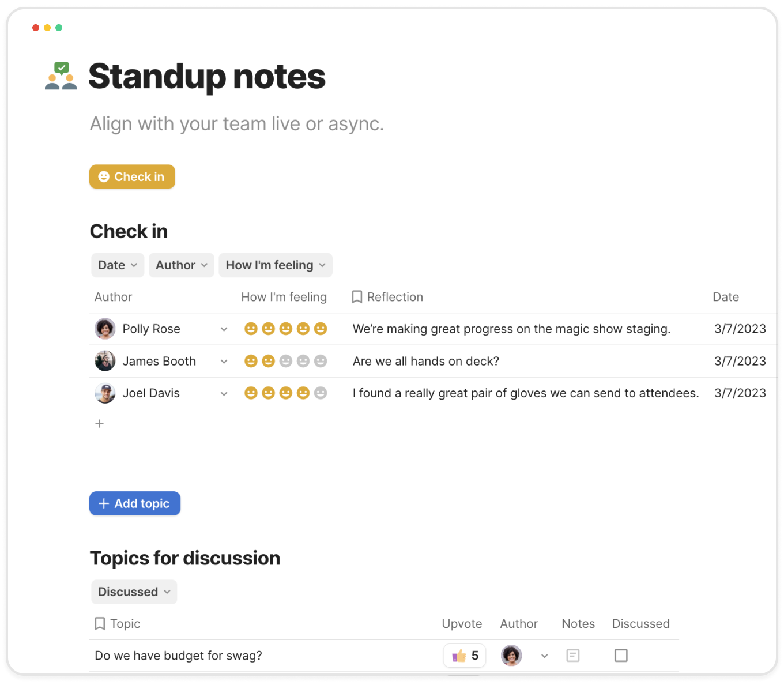Set Joel Davis's feeling to fifth smiley

click(321, 393)
